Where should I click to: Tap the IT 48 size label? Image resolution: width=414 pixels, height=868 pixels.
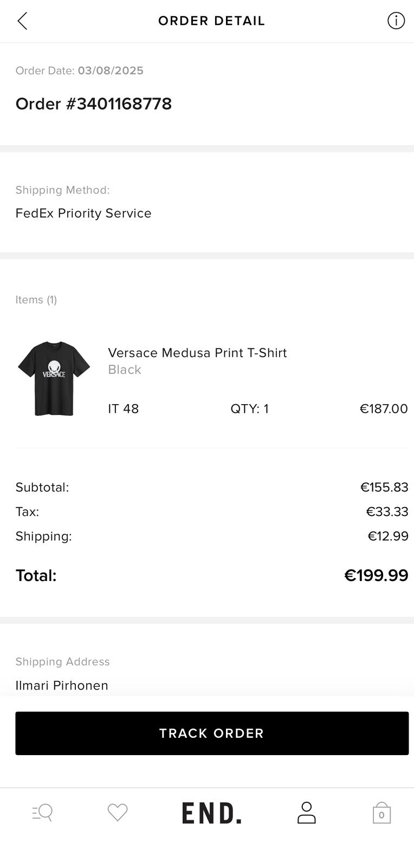[x=123, y=409]
